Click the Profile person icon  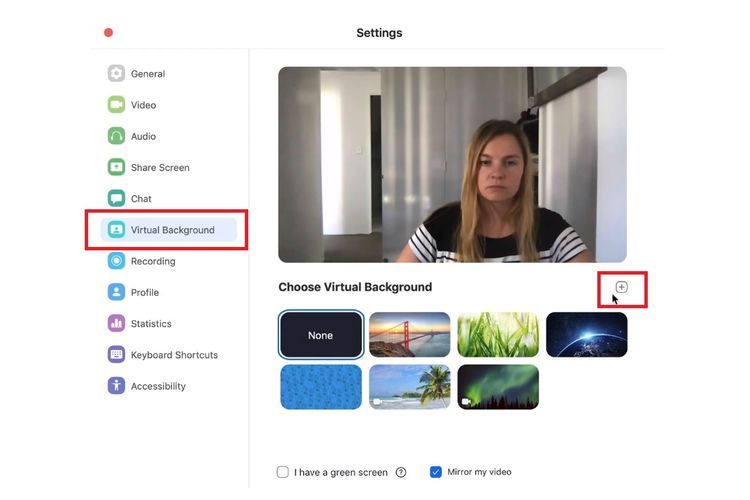pyautogui.click(x=116, y=292)
